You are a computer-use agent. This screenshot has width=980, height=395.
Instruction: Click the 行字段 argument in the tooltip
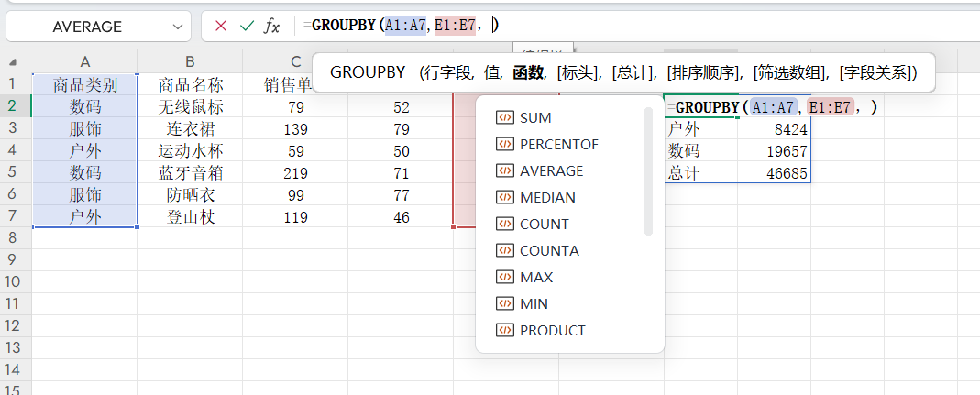pos(446,72)
